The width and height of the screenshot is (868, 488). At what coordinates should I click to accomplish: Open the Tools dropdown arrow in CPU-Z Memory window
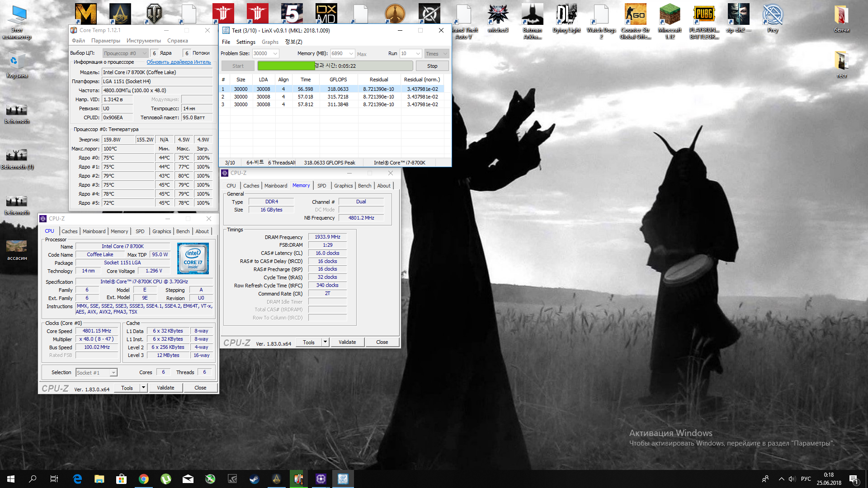pyautogui.click(x=325, y=342)
